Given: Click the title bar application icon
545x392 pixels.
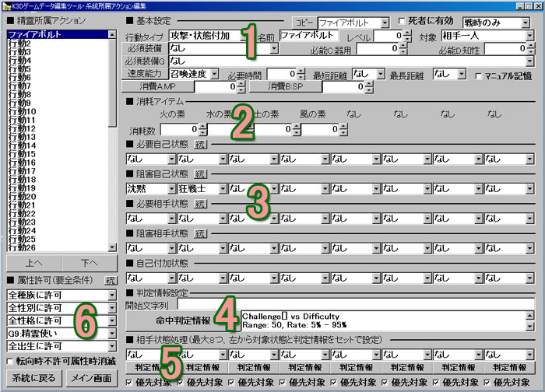Looking at the screenshot, I should click(x=6, y=6).
